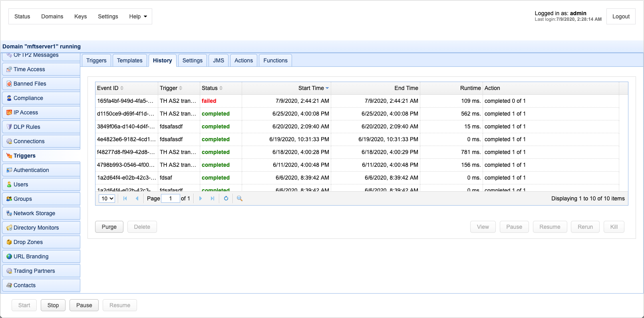The height and width of the screenshot is (318, 644).
Task: Click the Time Access sidebar icon
Action: click(x=9, y=69)
